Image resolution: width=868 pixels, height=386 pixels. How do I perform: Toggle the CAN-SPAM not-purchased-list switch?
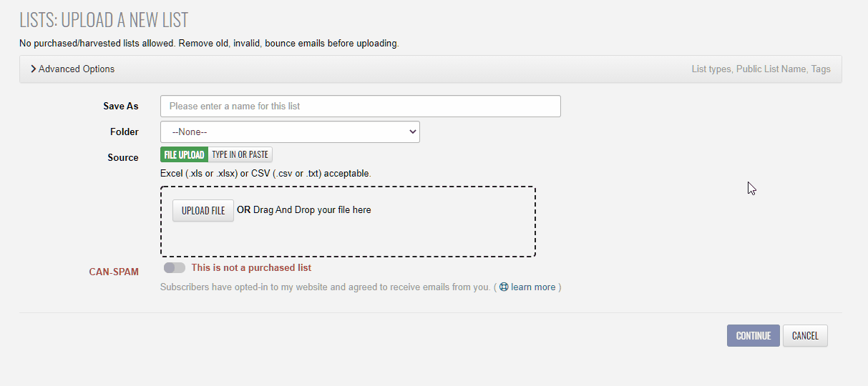174,267
